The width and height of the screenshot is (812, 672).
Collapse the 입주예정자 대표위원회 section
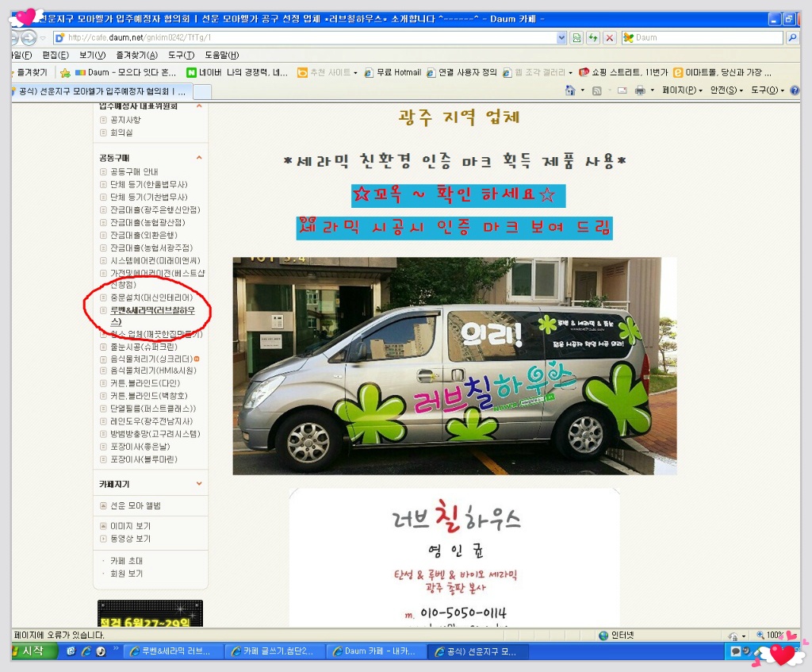(199, 106)
